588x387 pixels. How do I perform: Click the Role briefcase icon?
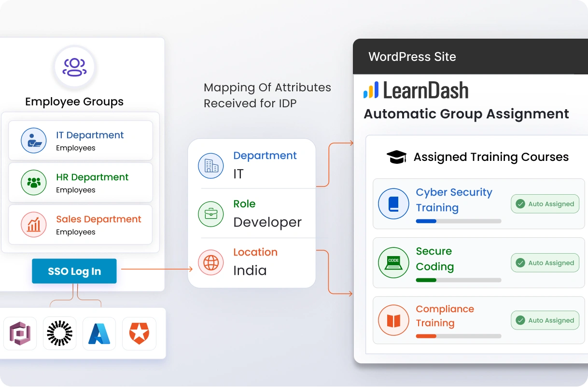coord(211,214)
